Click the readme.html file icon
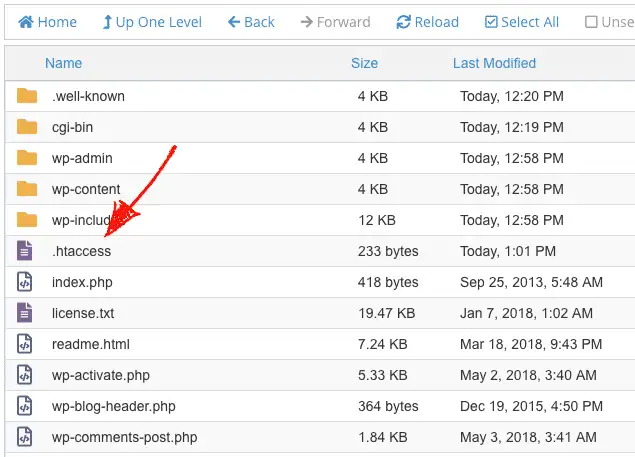635x457 pixels. tap(25, 344)
